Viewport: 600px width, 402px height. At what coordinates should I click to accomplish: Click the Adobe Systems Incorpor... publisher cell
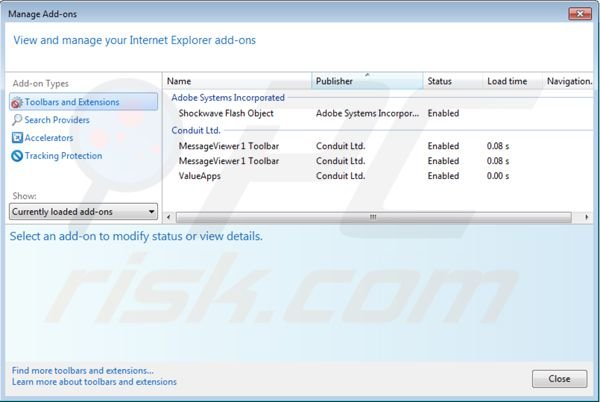[367, 113]
